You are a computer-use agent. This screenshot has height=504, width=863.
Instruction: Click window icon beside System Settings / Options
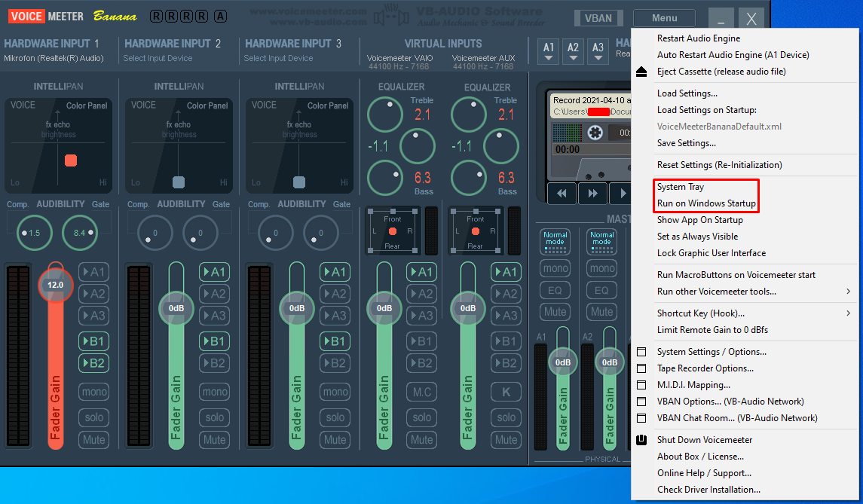coord(641,352)
